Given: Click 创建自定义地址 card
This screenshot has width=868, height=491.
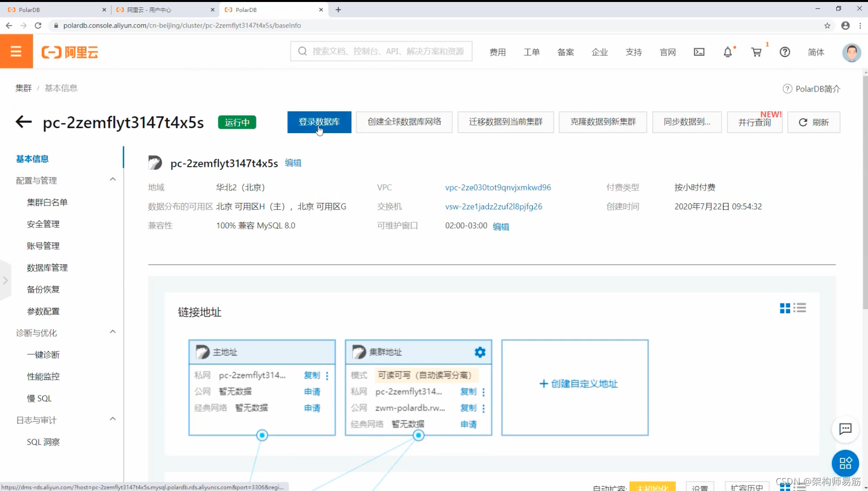Looking at the screenshot, I should click(x=575, y=388).
